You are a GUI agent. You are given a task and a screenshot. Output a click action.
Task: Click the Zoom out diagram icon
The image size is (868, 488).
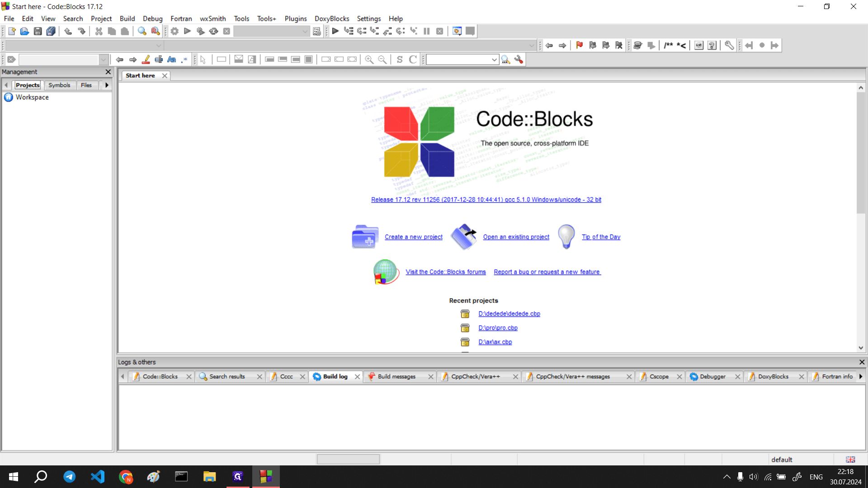click(382, 60)
